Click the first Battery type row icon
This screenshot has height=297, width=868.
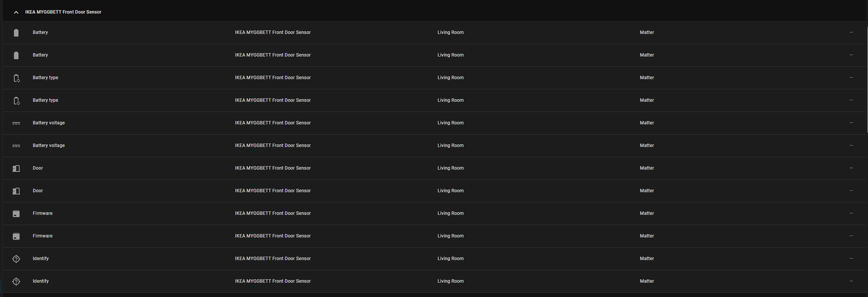click(16, 78)
